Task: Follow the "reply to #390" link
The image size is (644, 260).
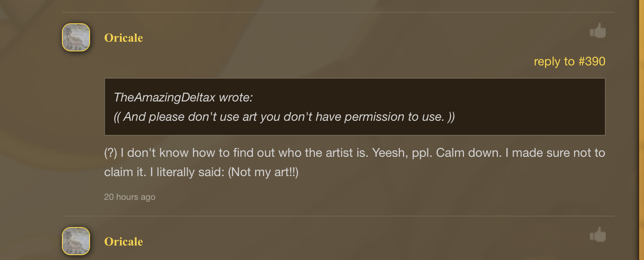Action: click(x=569, y=61)
